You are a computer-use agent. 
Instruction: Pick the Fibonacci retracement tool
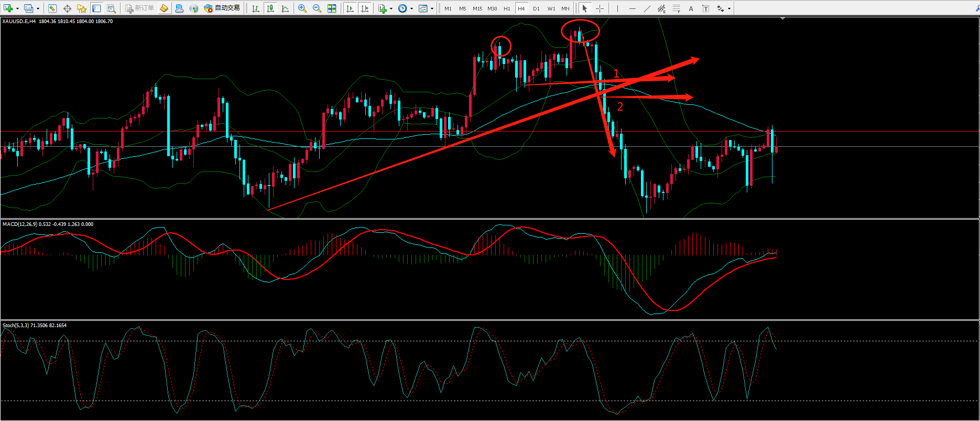(677, 8)
